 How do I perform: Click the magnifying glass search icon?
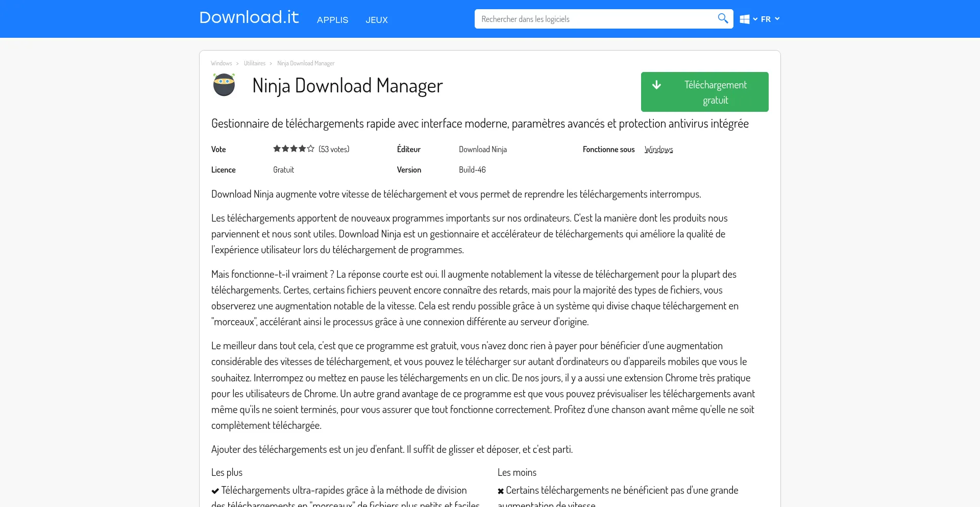[x=723, y=19]
